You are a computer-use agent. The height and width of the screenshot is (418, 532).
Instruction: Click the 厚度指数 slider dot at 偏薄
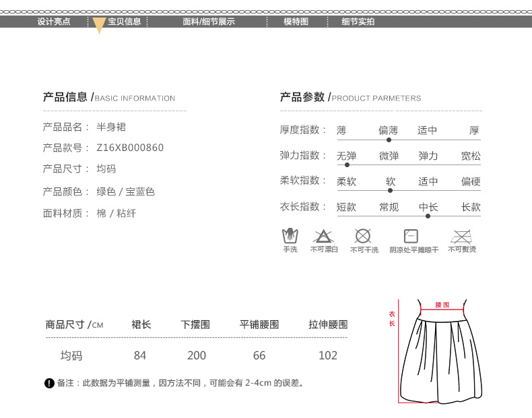pos(389,140)
